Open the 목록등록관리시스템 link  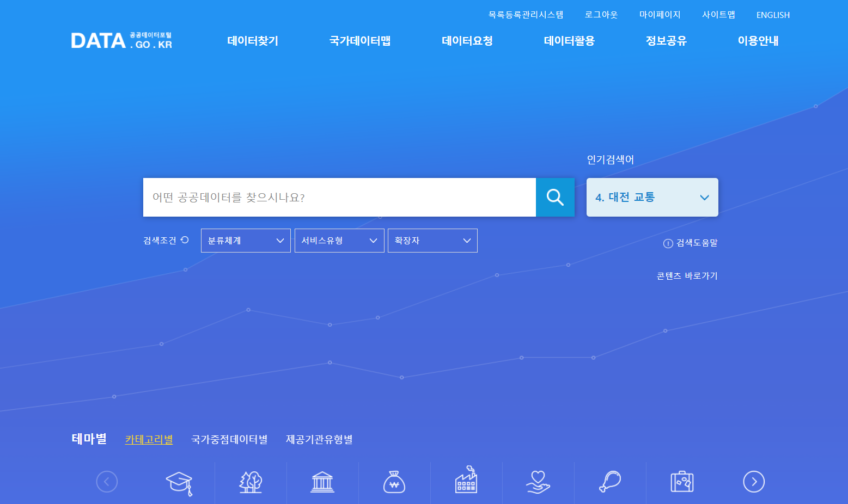526,15
